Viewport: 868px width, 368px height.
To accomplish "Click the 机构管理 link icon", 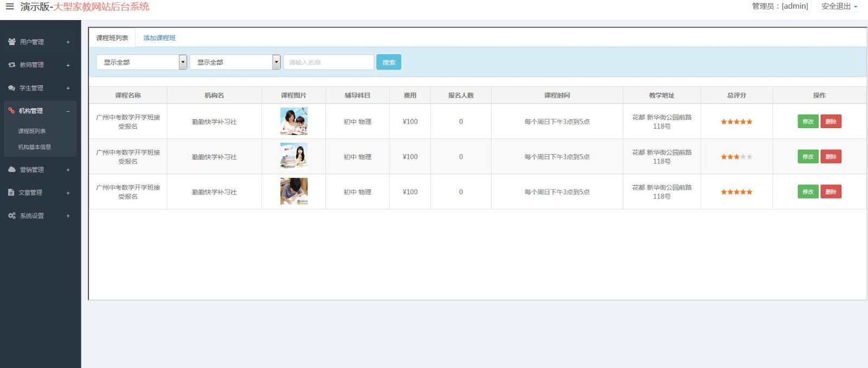I will point(11,111).
